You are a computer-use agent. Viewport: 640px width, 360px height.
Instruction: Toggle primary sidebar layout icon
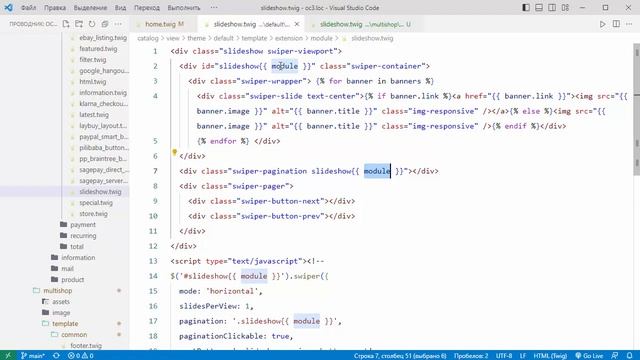click(526, 8)
